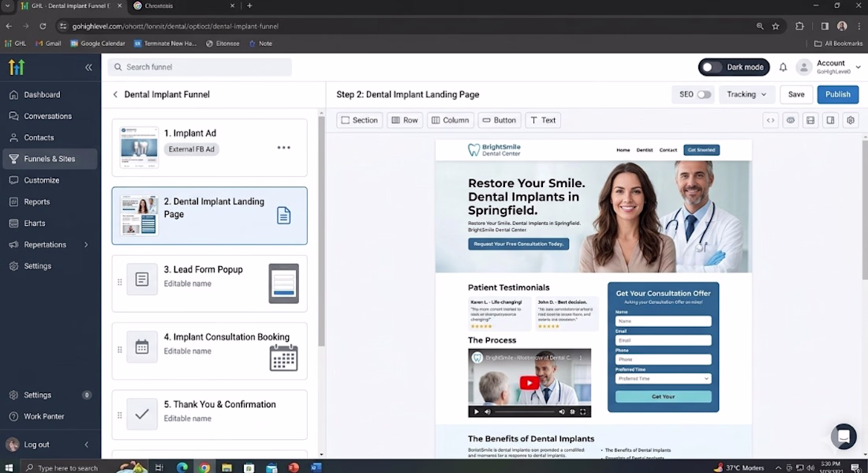Click the video progress bar
Image resolution: width=868 pixels, height=473 pixels.
(524, 412)
